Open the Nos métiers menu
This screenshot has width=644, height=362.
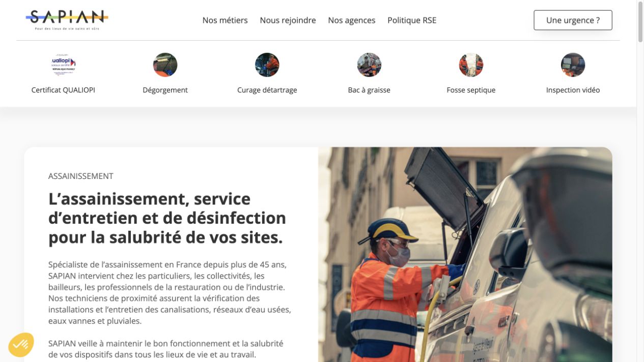225,20
